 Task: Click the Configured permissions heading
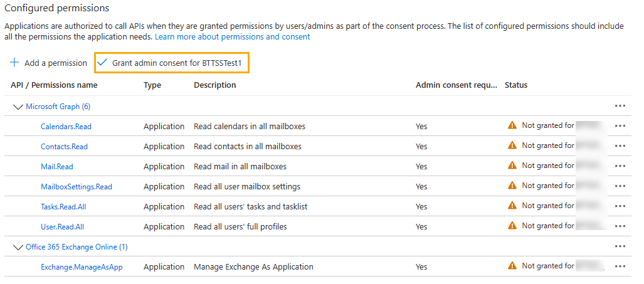[56, 8]
